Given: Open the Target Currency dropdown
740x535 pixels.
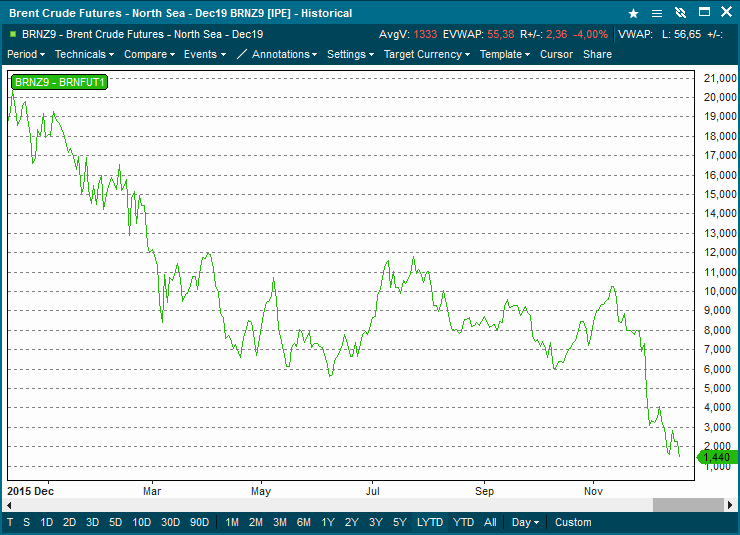Looking at the screenshot, I should click(427, 54).
